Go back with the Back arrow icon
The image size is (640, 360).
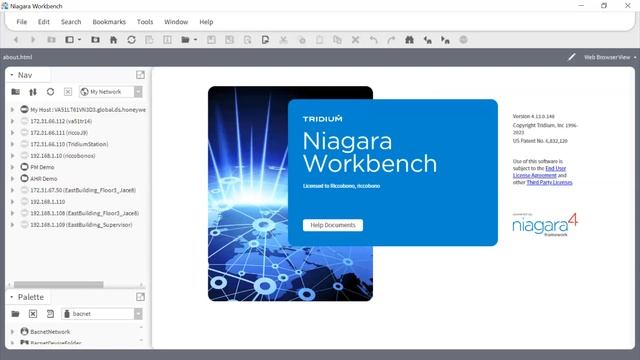[16, 40]
